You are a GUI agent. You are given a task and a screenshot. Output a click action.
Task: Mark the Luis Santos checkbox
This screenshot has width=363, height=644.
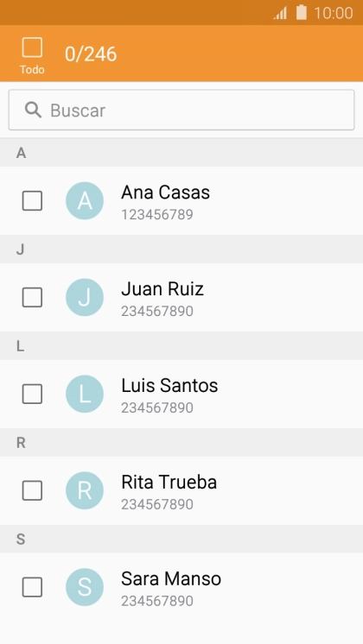32,394
